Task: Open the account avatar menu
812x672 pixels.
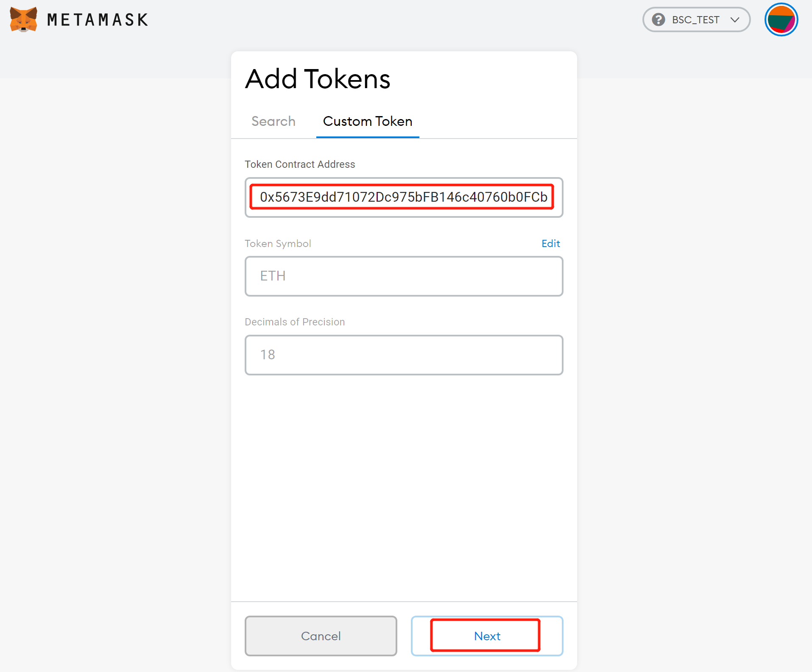Action: 781,19
